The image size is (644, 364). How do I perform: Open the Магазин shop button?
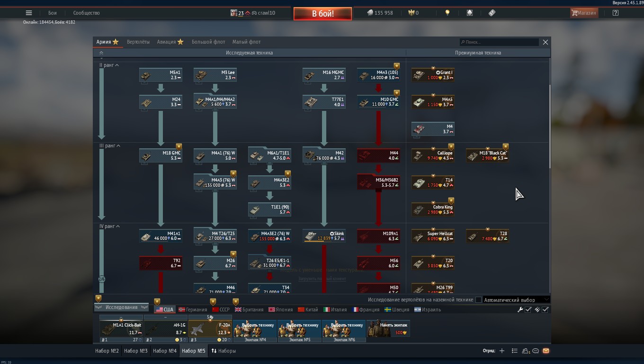pyautogui.click(x=584, y=13)
